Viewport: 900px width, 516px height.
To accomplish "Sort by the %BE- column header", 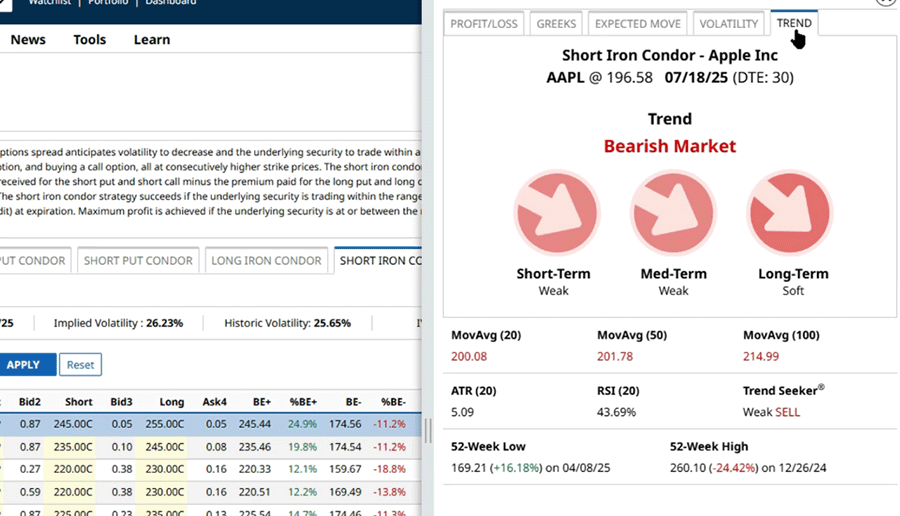I will [x=393, y=402].
